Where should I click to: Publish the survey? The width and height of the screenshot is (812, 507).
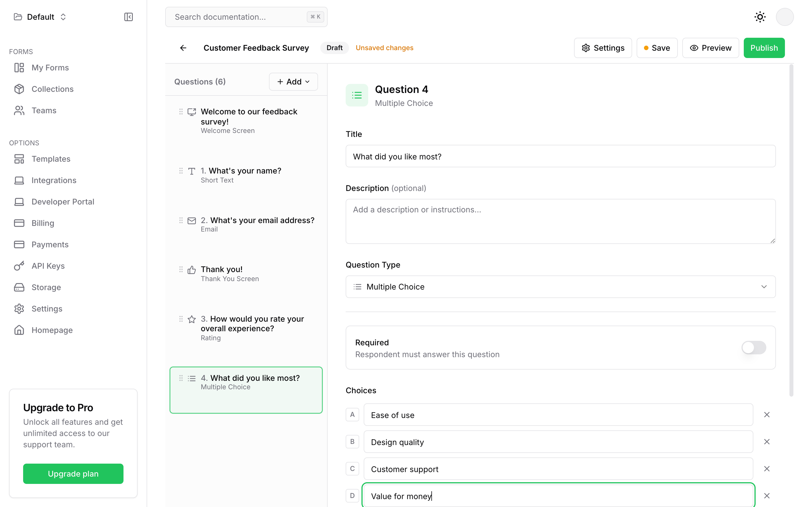coord(764,48)
